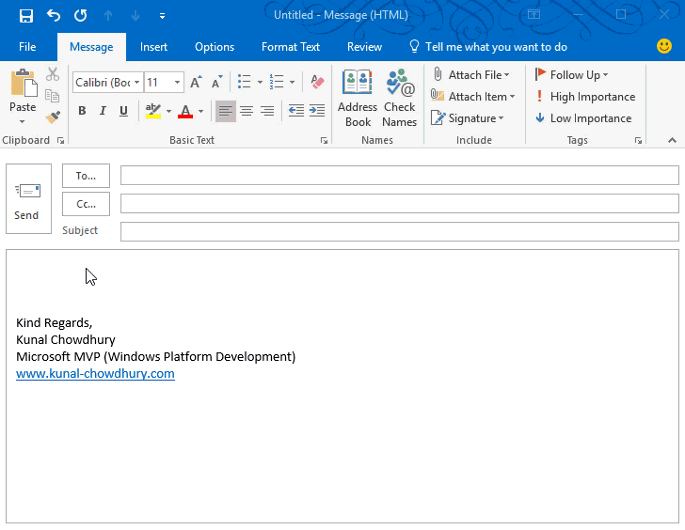Toggle High Importance tag
Viewport: 685px width, 530px height.
tap(585, 96)
